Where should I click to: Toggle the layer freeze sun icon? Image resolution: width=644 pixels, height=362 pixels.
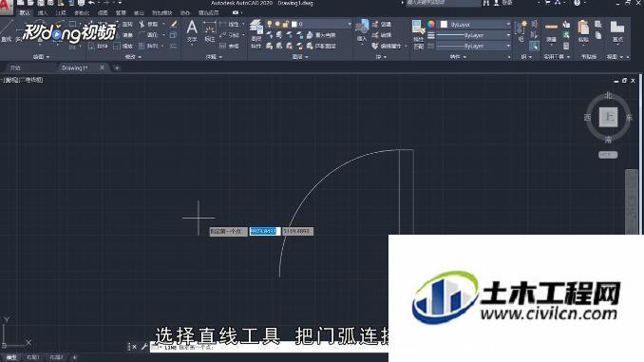[x=277, y=25]
